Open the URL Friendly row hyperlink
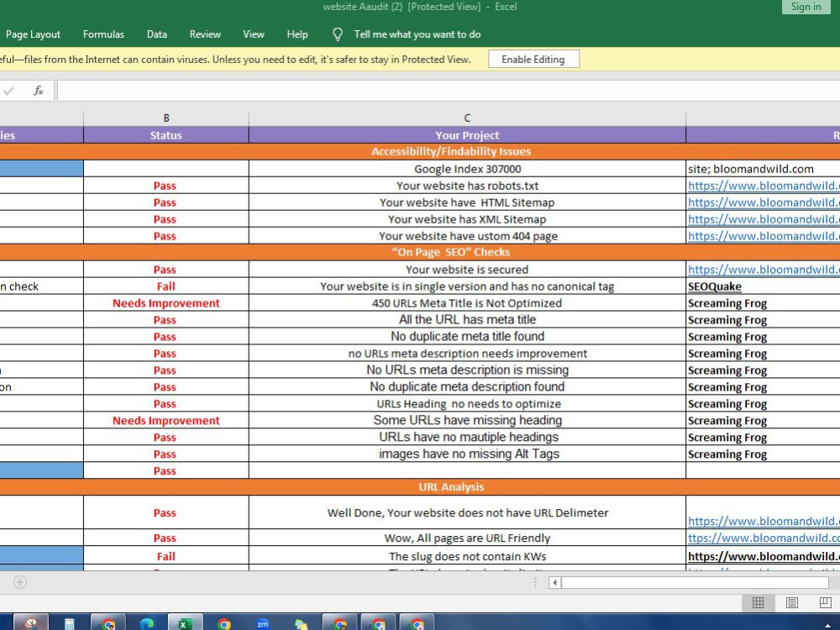The image size is (840, 630). point(764,538)
